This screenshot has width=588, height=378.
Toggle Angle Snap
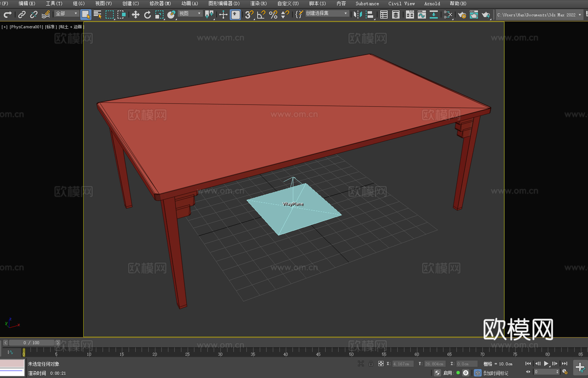261,14
